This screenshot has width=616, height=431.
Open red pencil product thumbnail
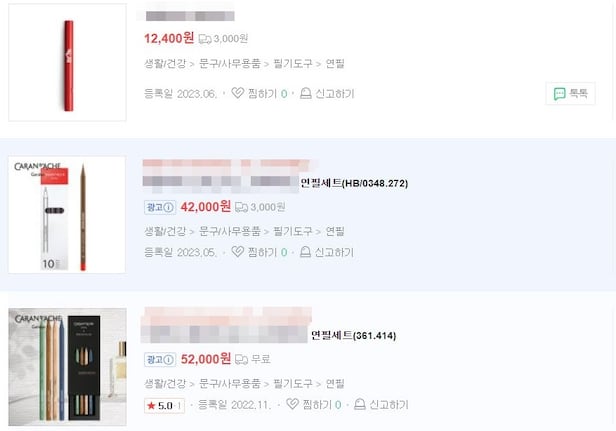click(68, 62)
